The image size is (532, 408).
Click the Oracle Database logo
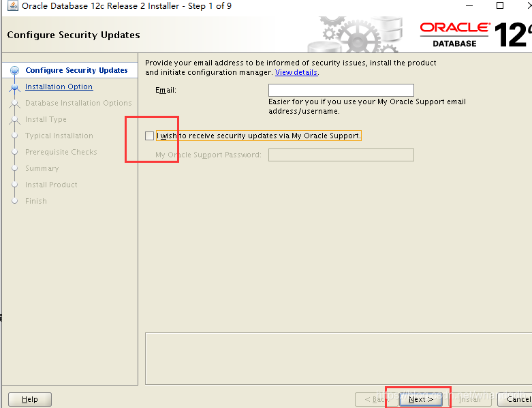tap(475, 34)
